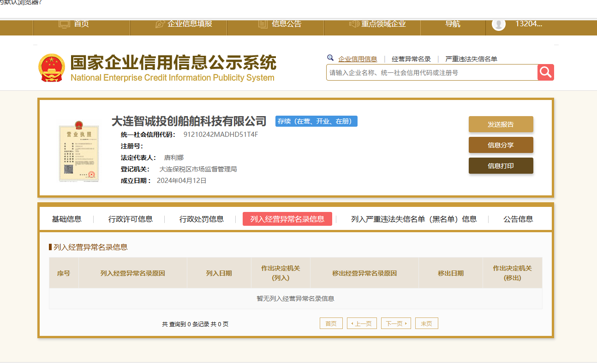Click the national emblem logo
The image size is (597, 364).
click(52, 68)
